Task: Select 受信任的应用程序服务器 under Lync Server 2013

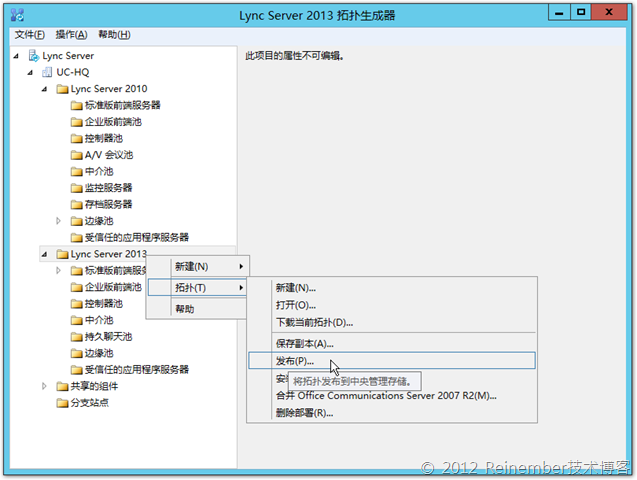Action: coord(137,370)
